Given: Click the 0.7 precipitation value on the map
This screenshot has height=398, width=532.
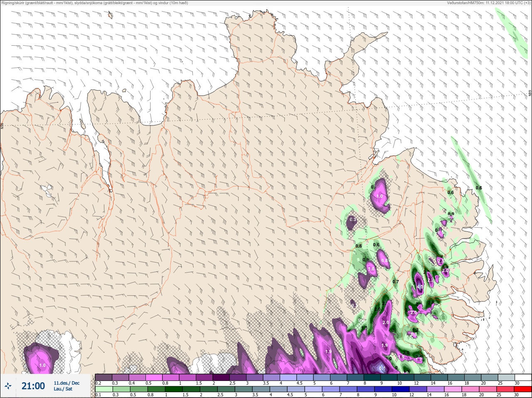Looking at the screenshot, I should click(x=396, y=282).
